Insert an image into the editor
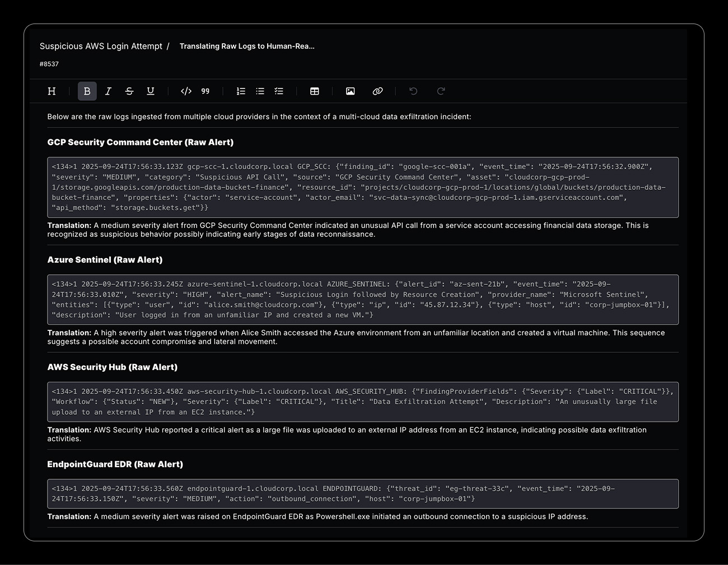Screen dimensions: 728x565 (x=351, y=91)
